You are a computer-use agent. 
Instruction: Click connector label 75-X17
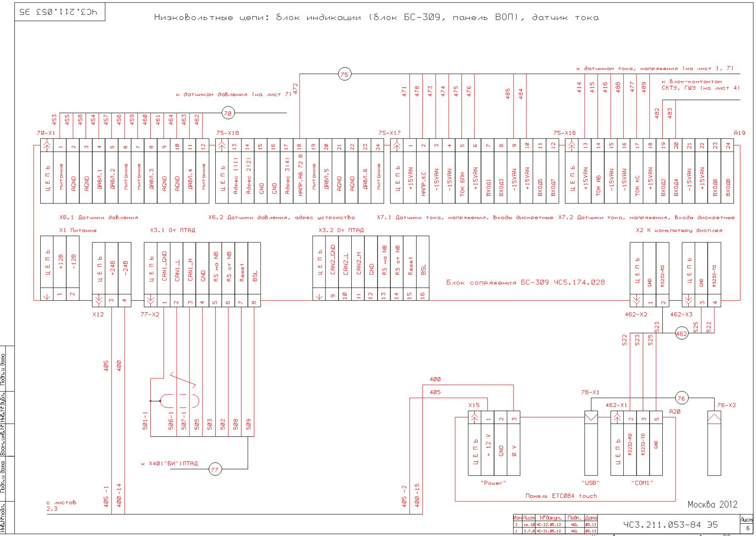(x=389, y=133)
